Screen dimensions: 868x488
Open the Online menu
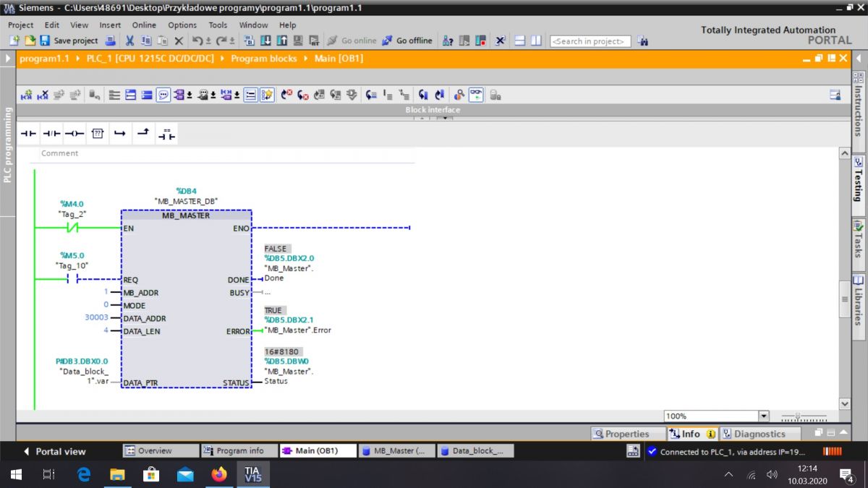tap(144, 25)
